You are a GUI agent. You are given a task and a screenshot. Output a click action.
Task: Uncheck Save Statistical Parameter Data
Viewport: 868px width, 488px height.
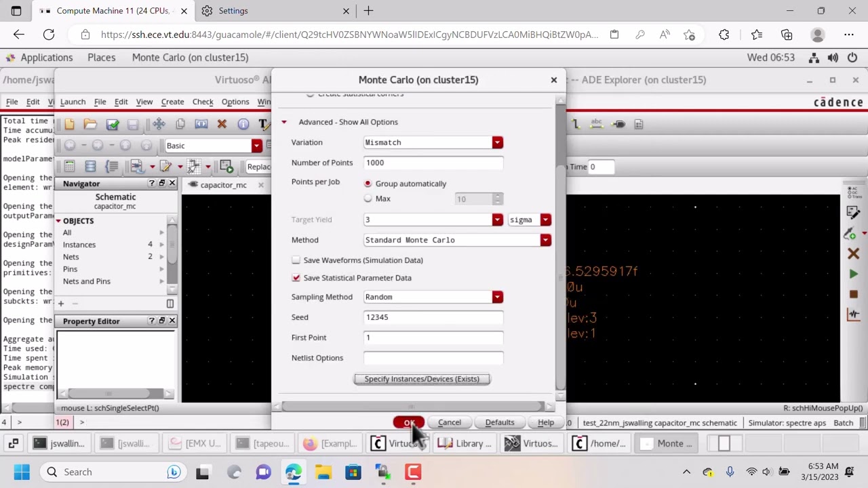[296, 278]
